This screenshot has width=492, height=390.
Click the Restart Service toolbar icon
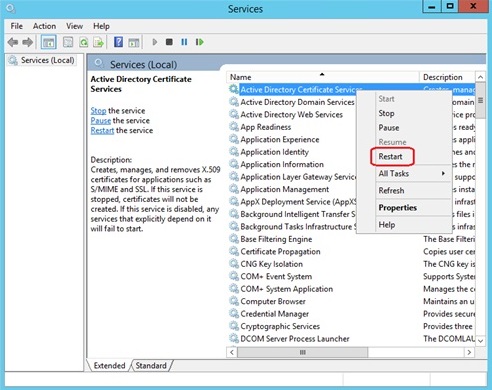[200, 42]
